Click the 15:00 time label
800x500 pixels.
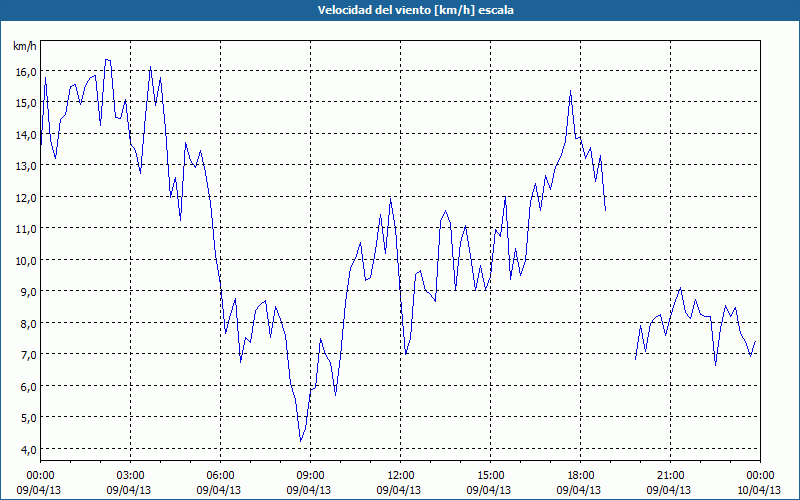(490, 476)
